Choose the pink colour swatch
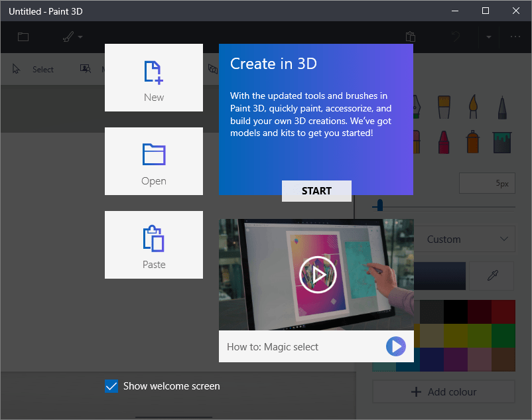 [x=480, y=359]
